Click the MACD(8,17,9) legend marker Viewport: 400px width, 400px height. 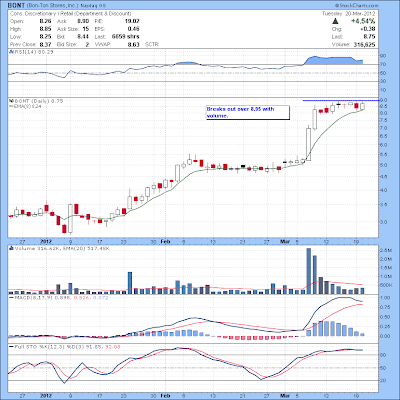[x=11, y=298]
